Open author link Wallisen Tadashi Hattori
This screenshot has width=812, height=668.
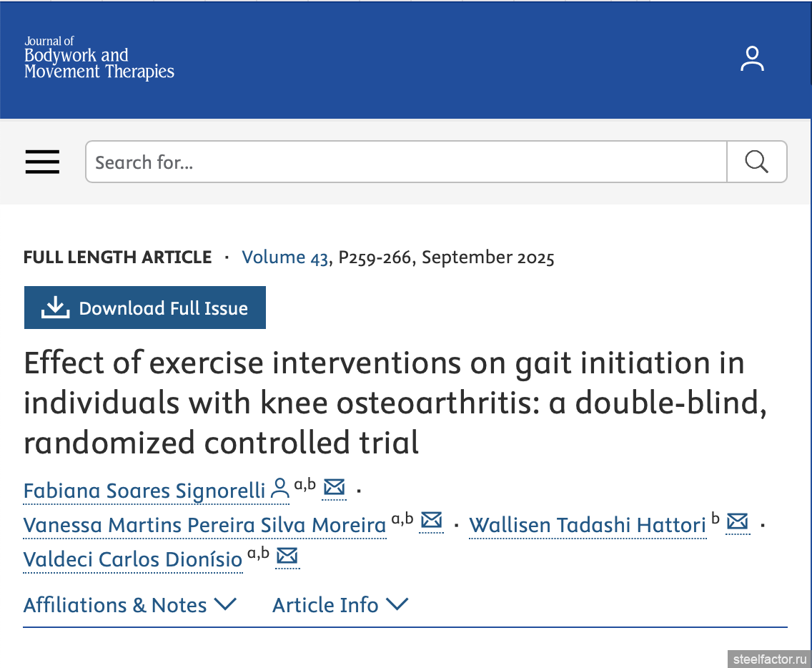tap(588, 526)
